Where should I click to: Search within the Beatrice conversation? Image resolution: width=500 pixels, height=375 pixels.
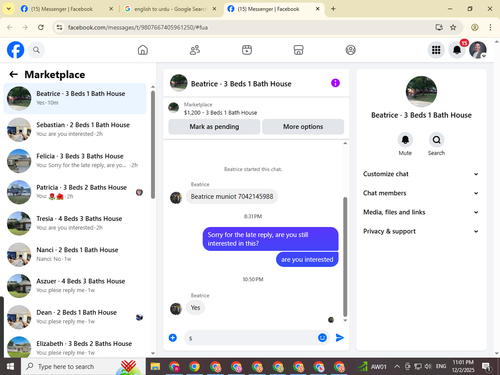point(436,140)
